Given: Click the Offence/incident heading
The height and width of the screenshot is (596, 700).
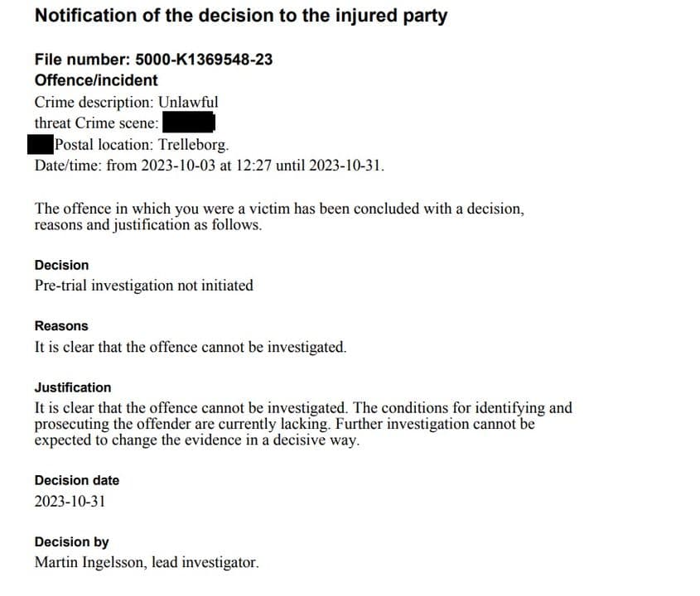Looking at the screenshot, I should click(x=96, y=80).
